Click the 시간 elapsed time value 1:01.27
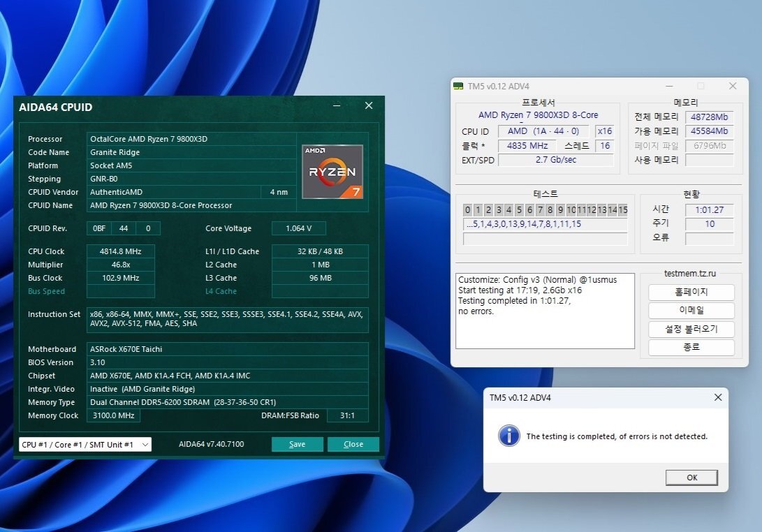The width and height of the screenshot is (762, 532). (x=709, y=210)
